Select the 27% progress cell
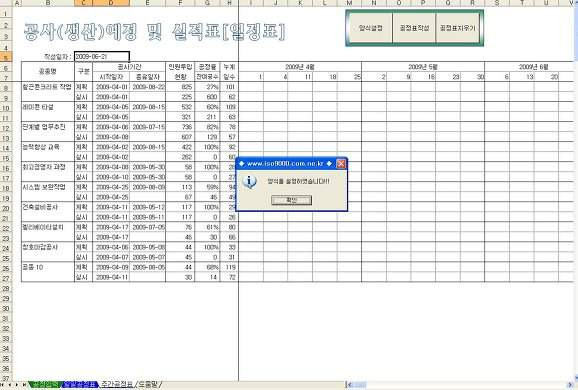Viewport: 578px width, 390px height. pos(207,87)
